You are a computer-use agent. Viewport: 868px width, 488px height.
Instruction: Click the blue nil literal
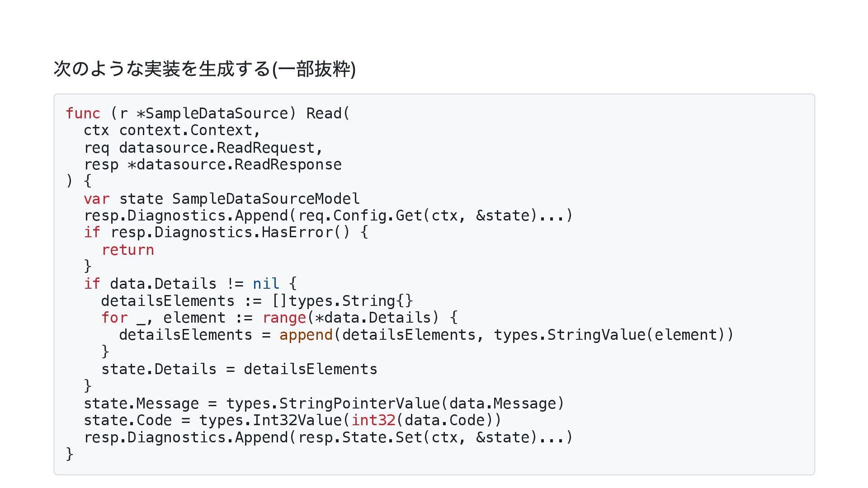[x=266, y=284]
